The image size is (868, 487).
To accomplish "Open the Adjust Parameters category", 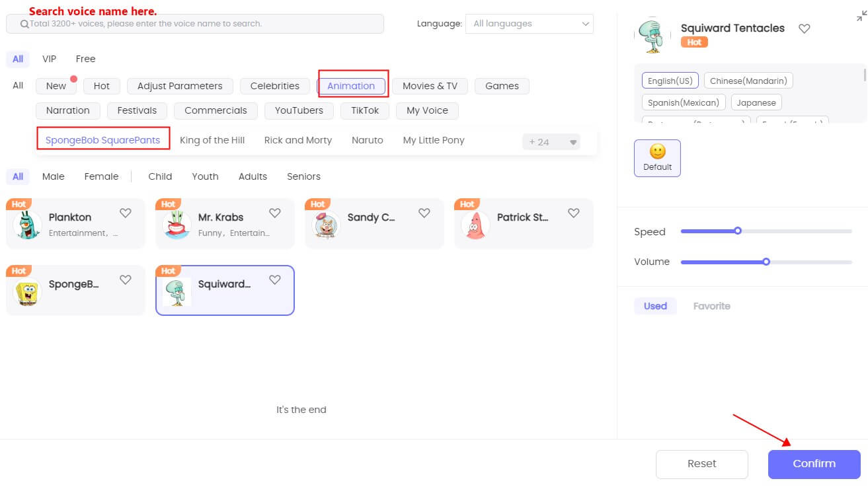I will point(180,86).
